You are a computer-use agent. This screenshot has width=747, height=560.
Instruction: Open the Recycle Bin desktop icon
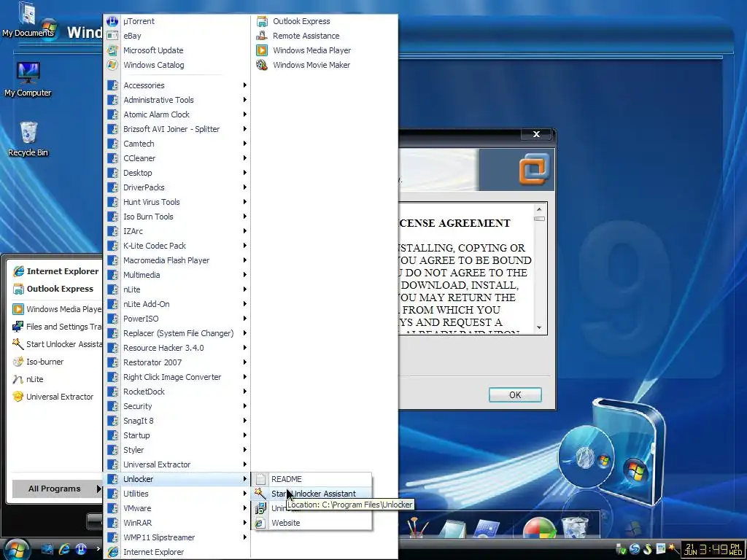(x=28, y=139)
